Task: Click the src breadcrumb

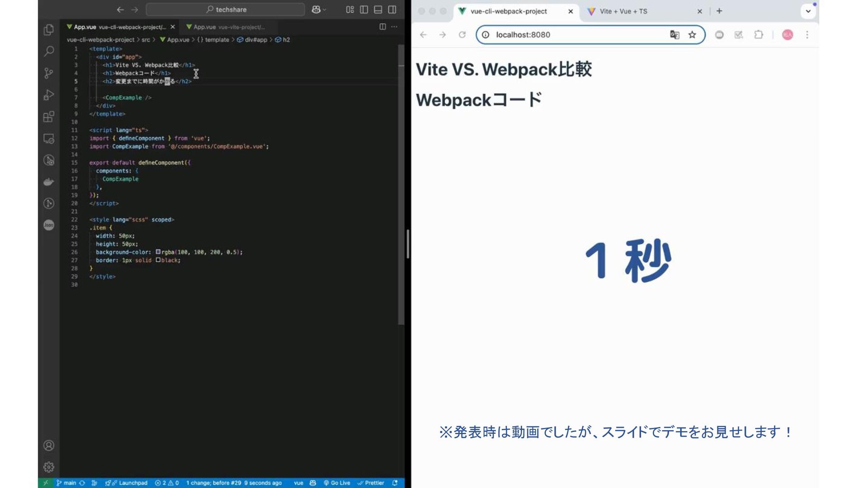Action: pyautogui.click(x=146, y=40)
